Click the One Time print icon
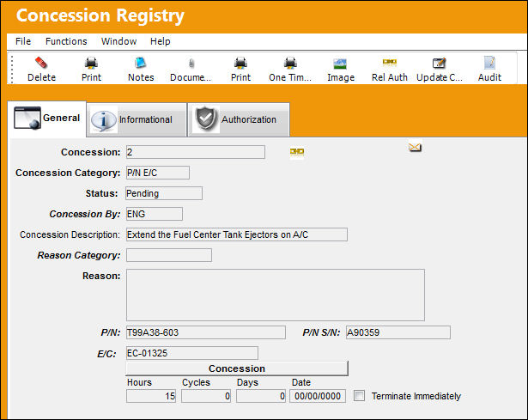The width and height of the screenshot is (528, 420). point(290,63)
